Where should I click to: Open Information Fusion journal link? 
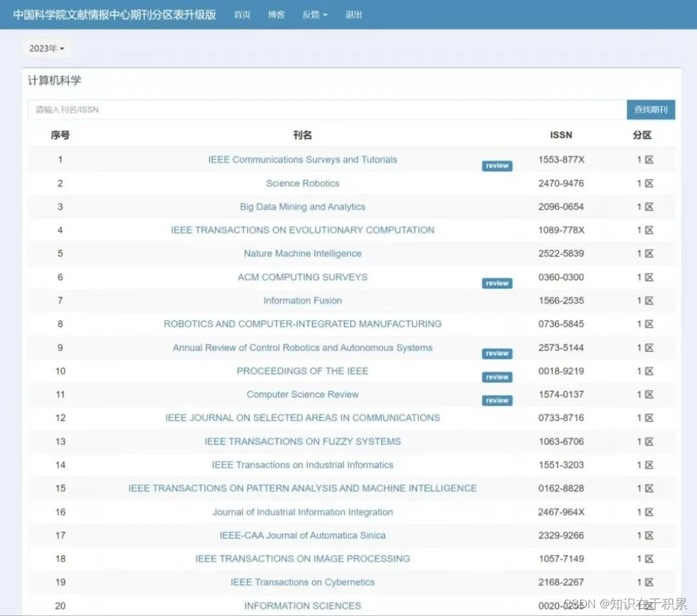302,301
